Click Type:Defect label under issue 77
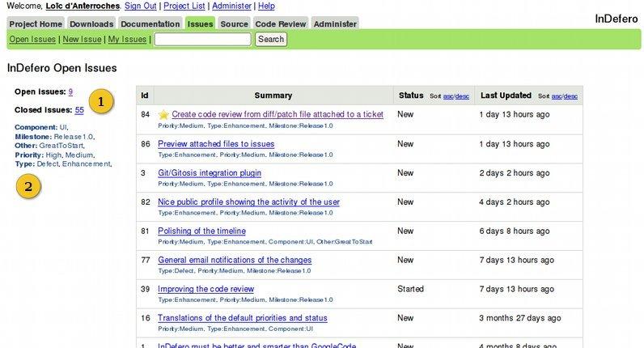Image resolution: width=644 pixels, height=348 pixels. tap(176, 271)
